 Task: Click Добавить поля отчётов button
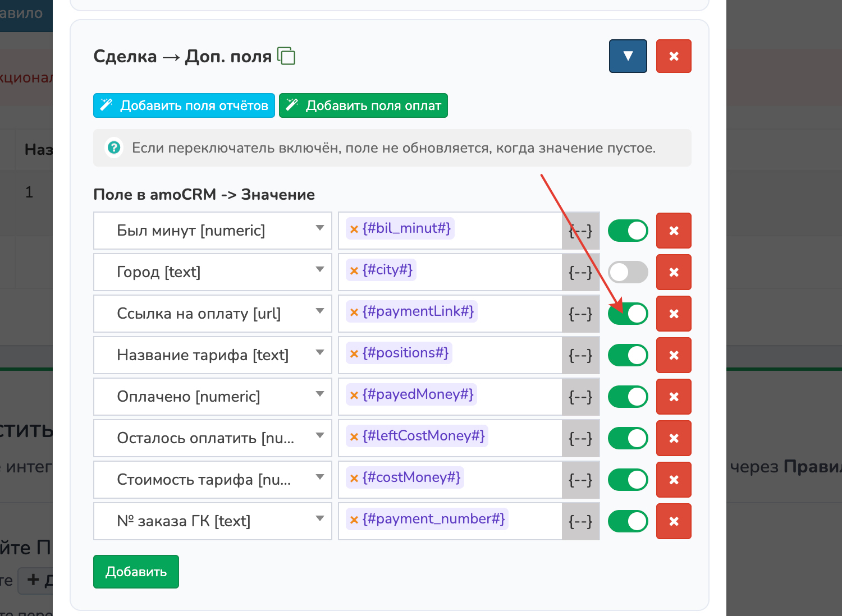pyautogui.click(x=184, y=105)
